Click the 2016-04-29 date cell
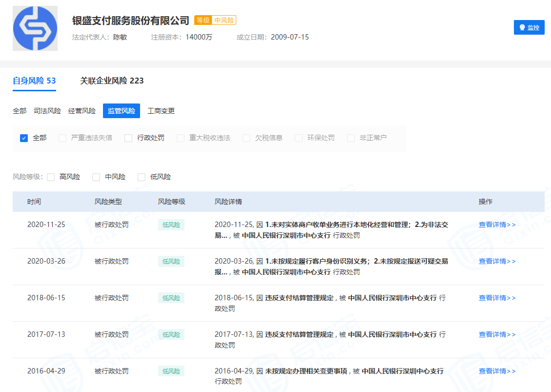 coord(46,371)
